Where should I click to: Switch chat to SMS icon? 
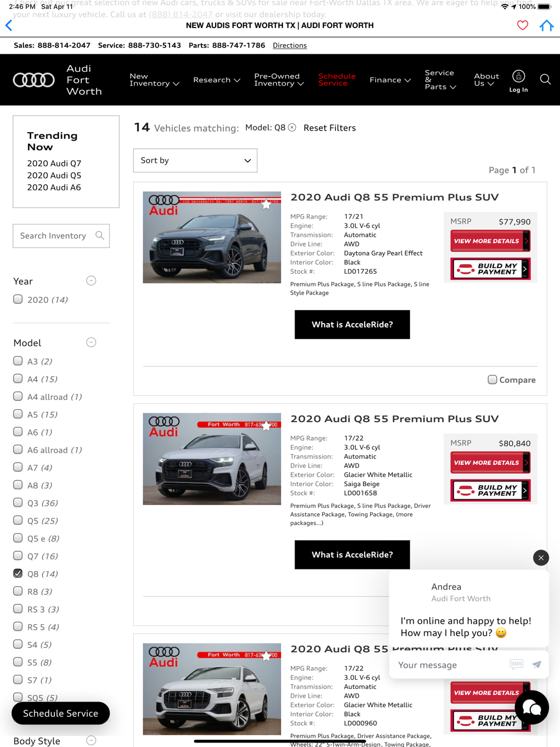516,664
